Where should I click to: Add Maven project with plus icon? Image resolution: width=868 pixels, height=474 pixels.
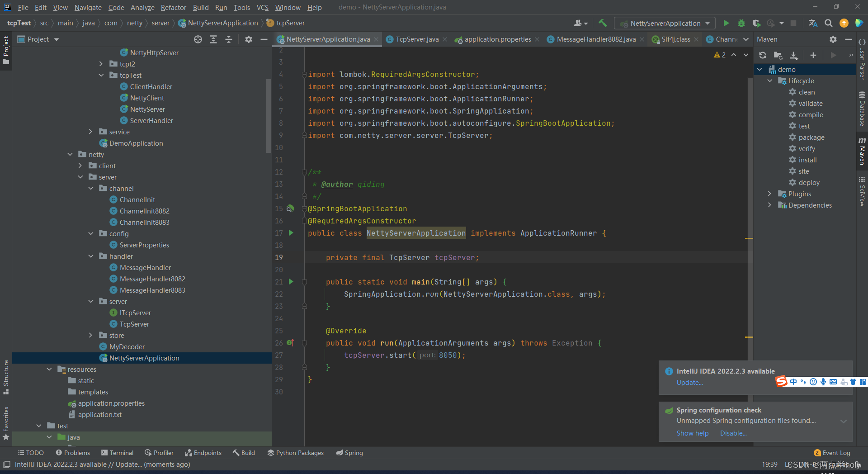(813, 55)
